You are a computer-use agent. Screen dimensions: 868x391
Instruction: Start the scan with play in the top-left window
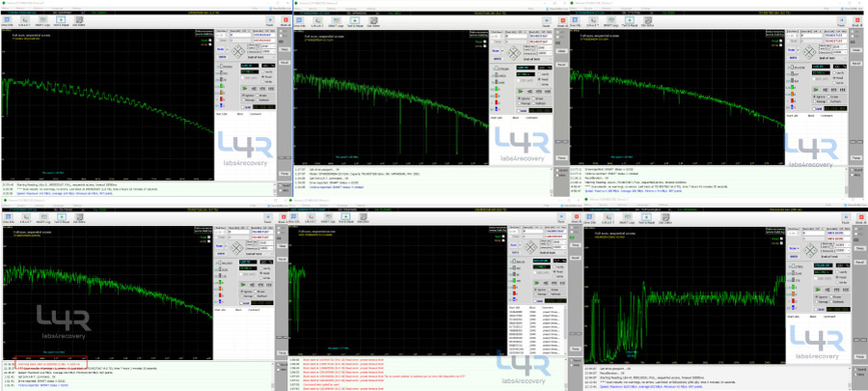click(x=245, y=89)
